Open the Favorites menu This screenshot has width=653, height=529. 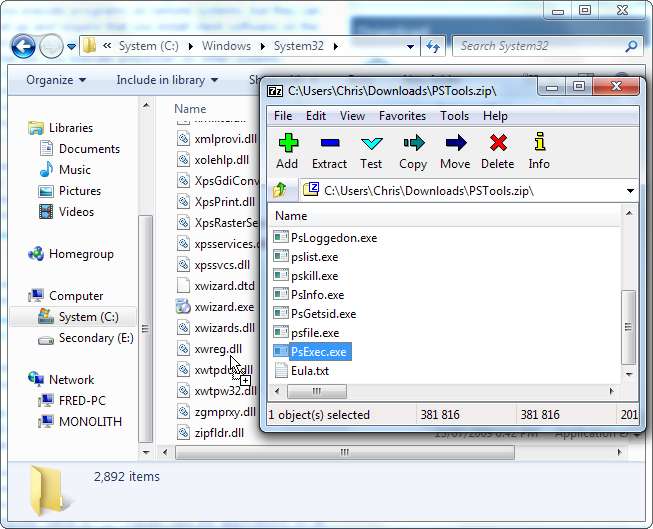click(x=402, y=116)
